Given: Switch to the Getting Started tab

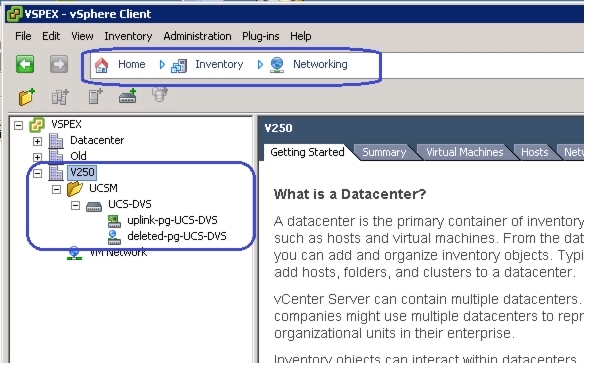Looking at the screenshot, I should [x=307, y=152].
